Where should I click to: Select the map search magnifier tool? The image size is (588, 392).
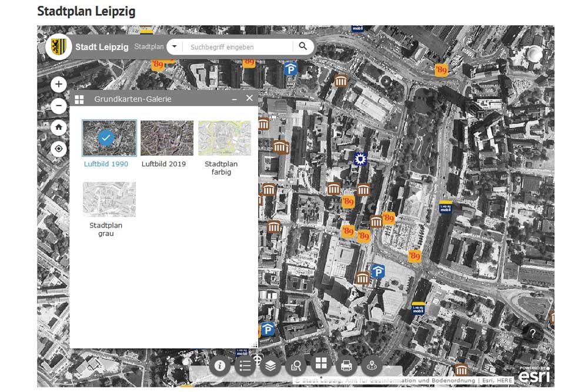tap(296, 365)
